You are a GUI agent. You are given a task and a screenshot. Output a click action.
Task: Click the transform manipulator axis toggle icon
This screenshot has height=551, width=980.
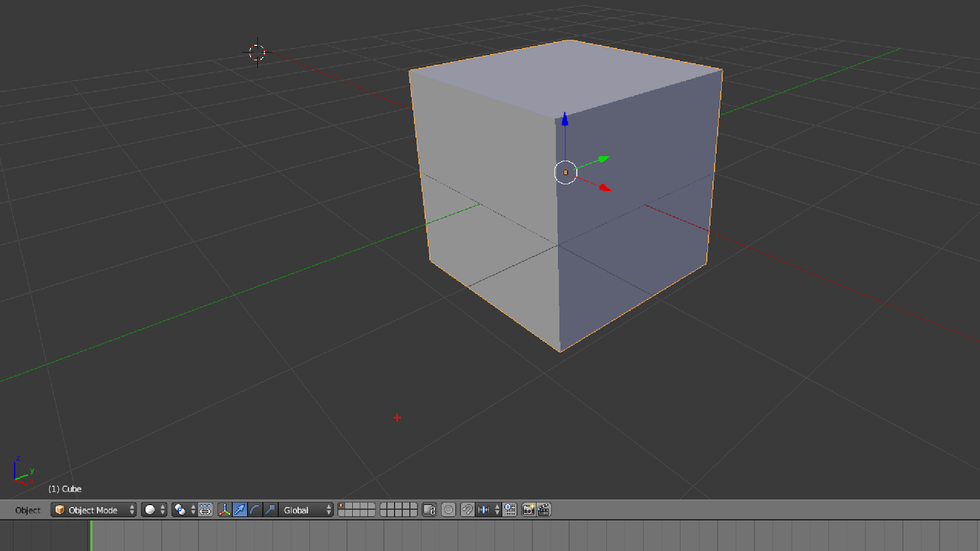225,510
